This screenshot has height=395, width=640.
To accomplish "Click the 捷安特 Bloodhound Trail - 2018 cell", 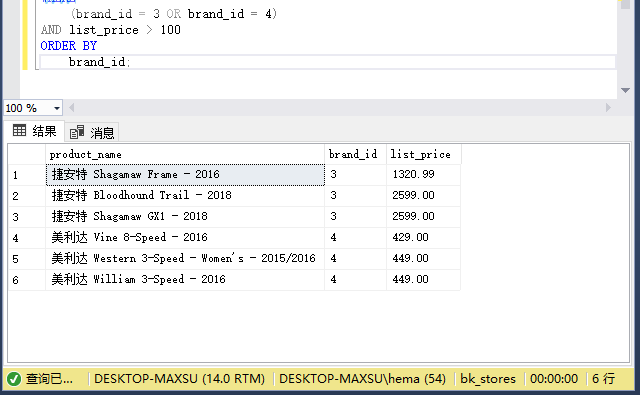I will pos(185,195).
